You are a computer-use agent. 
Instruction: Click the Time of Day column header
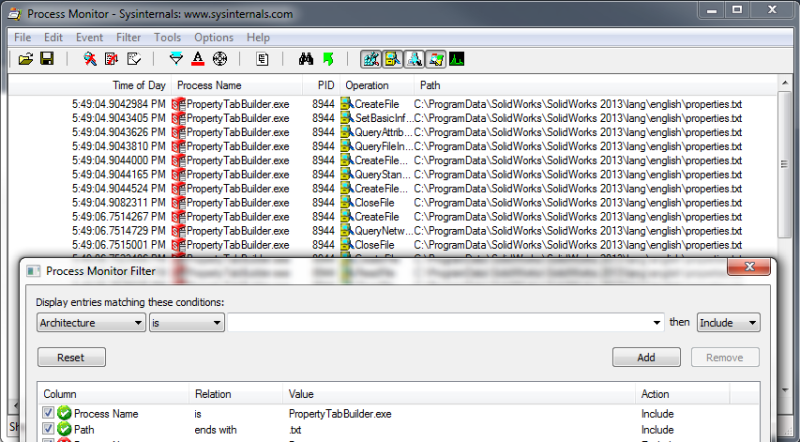90,85
